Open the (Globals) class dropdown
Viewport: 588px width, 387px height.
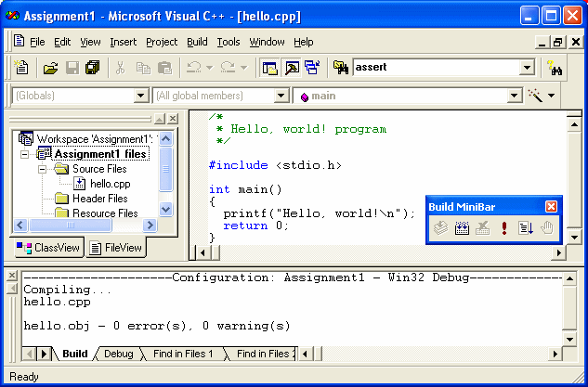(141, 96)
